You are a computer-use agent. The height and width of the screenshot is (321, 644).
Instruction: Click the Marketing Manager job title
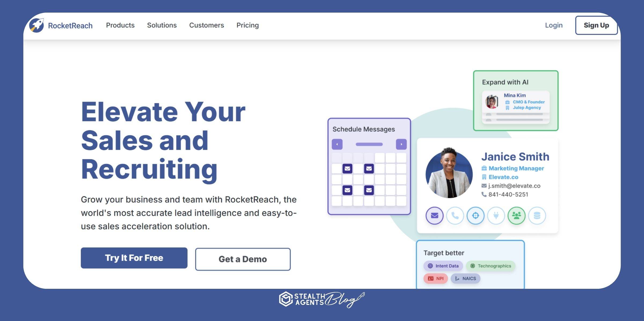[x=516, y=168]
